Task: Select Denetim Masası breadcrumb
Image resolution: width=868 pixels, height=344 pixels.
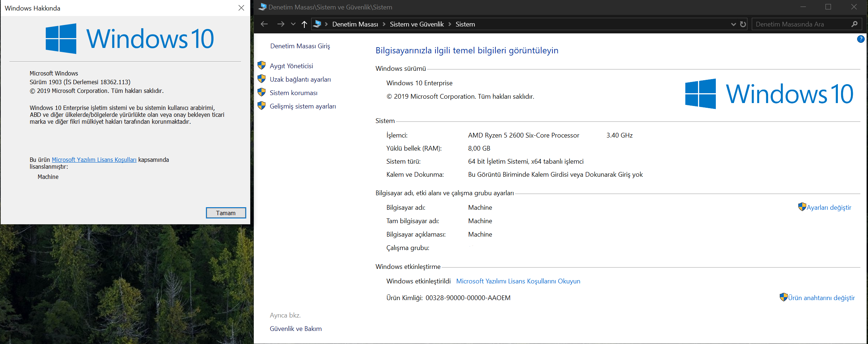Action: point(355,24)
